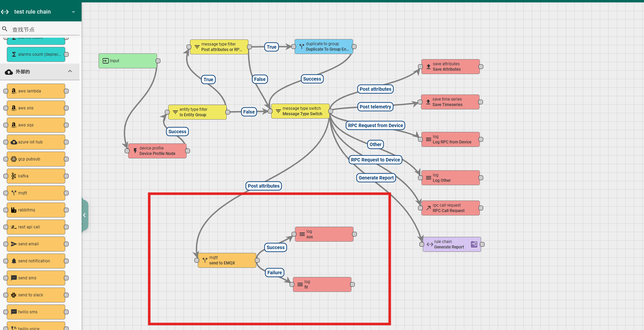Viewport: 644px width, 330px height.
Task: Click the open icon on Generate Report node
Action: pos(474,244)
